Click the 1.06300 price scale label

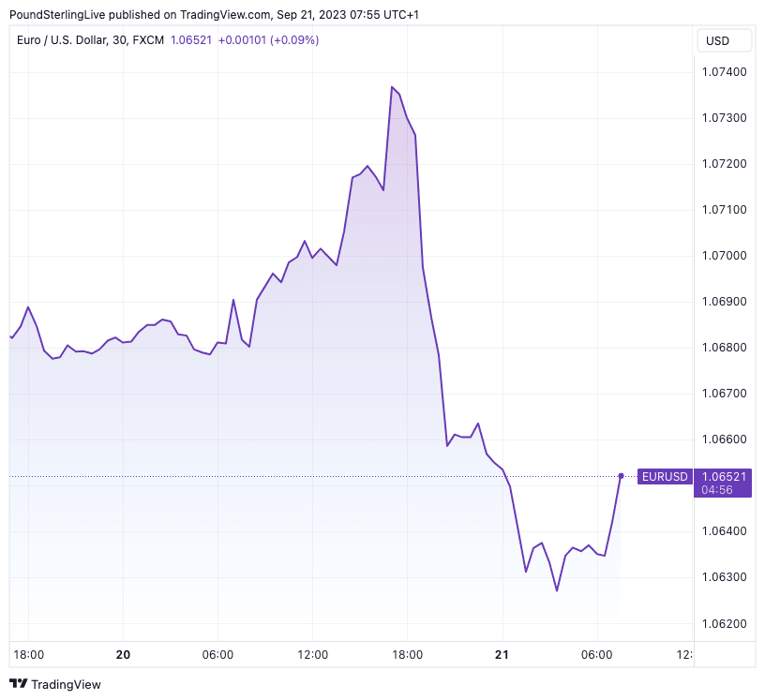tap(723, 577)
